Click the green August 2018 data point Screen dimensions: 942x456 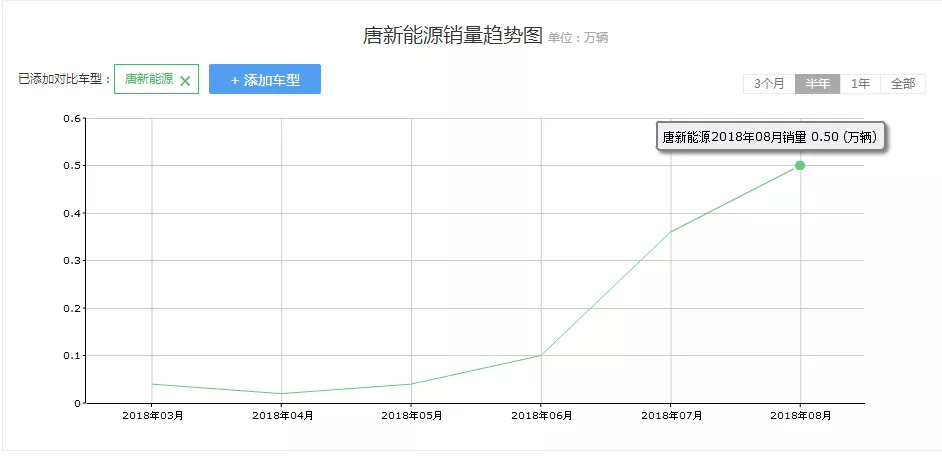pos(800,165)
